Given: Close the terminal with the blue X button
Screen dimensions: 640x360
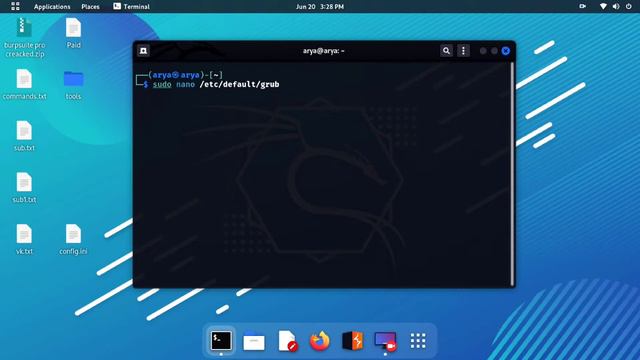Looking at the screenshot, I should click(506, 51).
